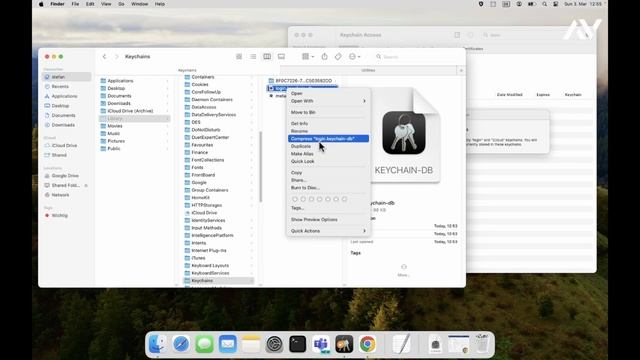Choose Open in the context menu

point(329,93)
